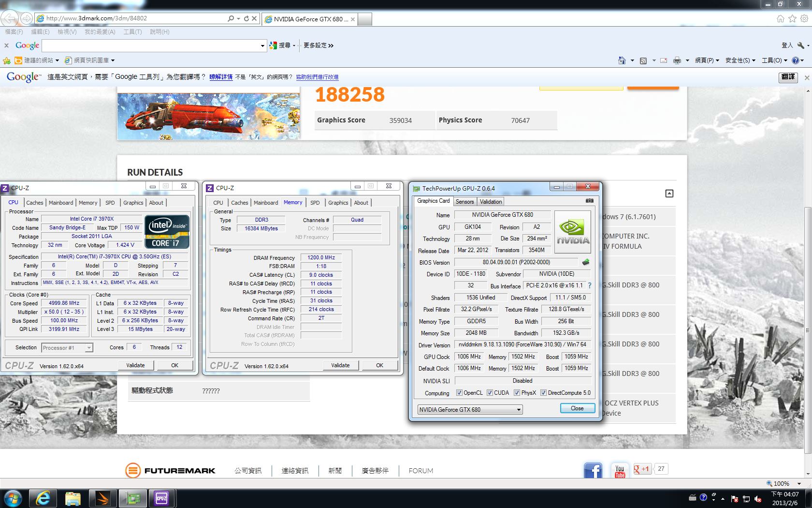Open the Validation tab in GPU-Z
This screenshot has width=812, height=508.
tap(491, 202)
